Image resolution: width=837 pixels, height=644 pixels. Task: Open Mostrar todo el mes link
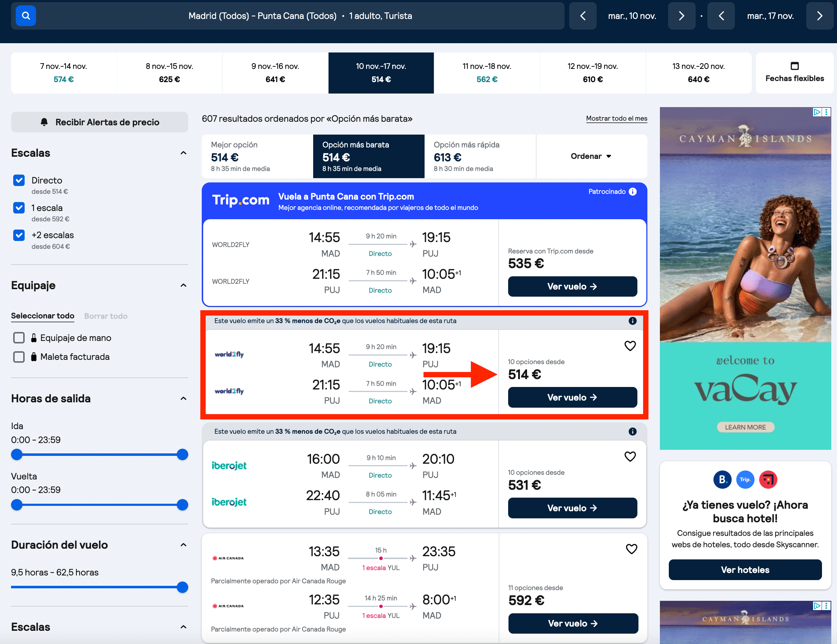coord(616,119)
